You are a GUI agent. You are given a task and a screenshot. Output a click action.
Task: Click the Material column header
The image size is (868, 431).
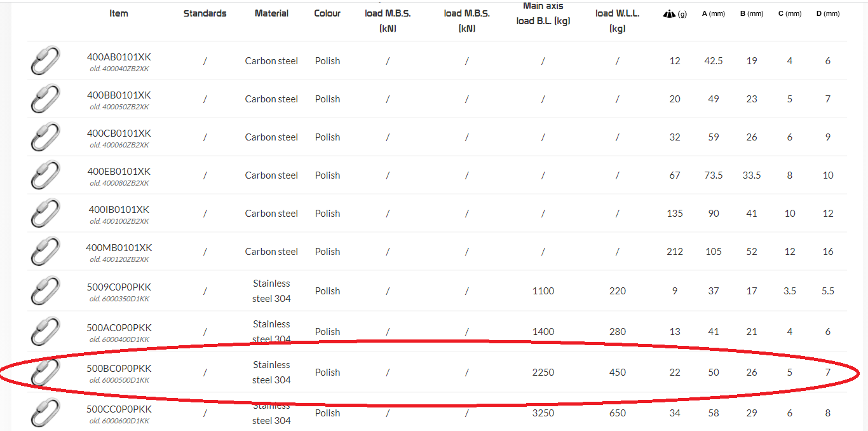coord(271,13)
